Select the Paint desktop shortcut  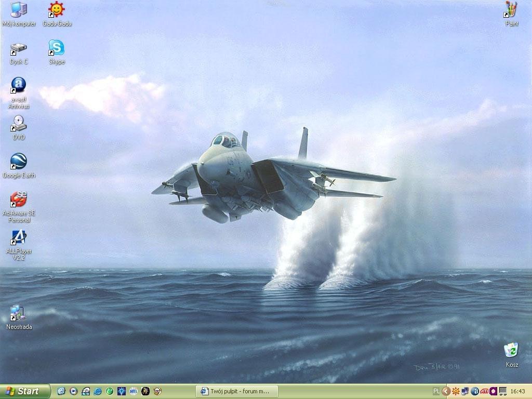512,14
